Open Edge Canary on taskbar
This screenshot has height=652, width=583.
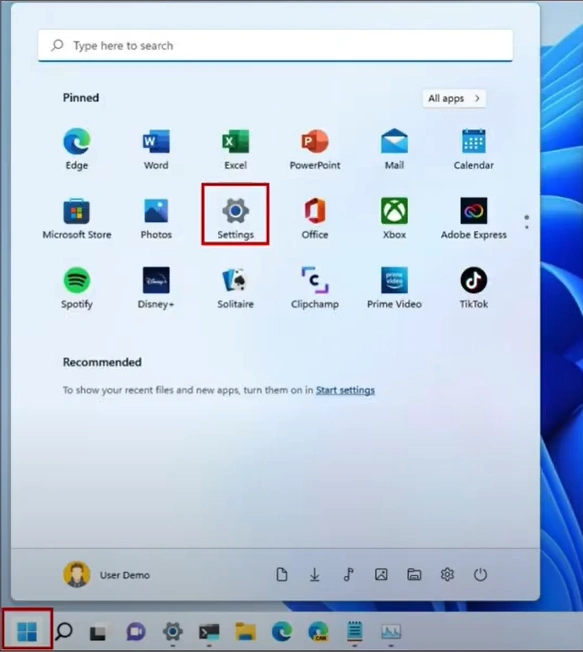point(318,631)
